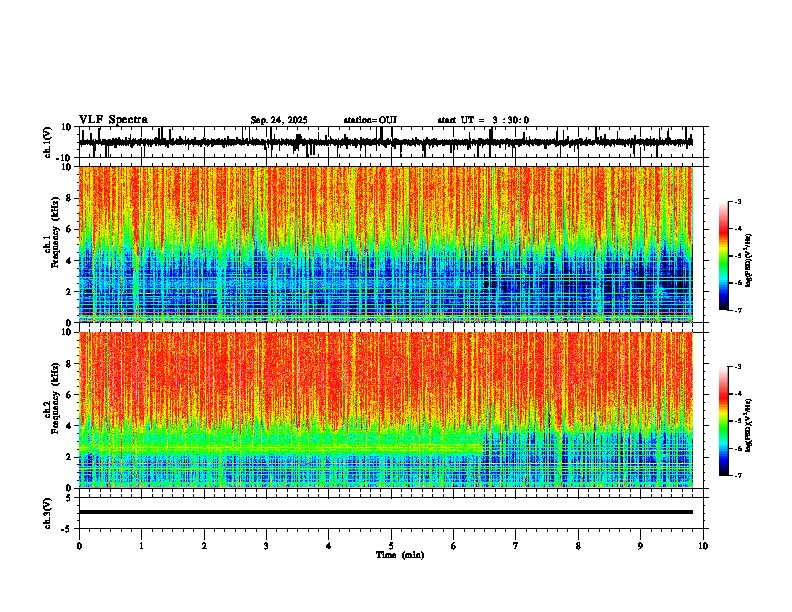Click the time axis tick label "1"

click(x=141, y=546)
